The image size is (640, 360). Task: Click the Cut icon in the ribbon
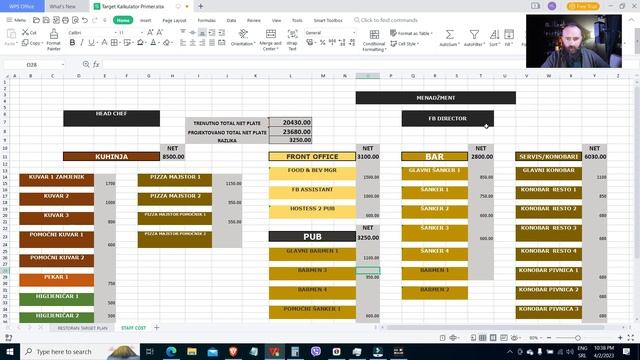pyautogui.click(x=25, y=32)
